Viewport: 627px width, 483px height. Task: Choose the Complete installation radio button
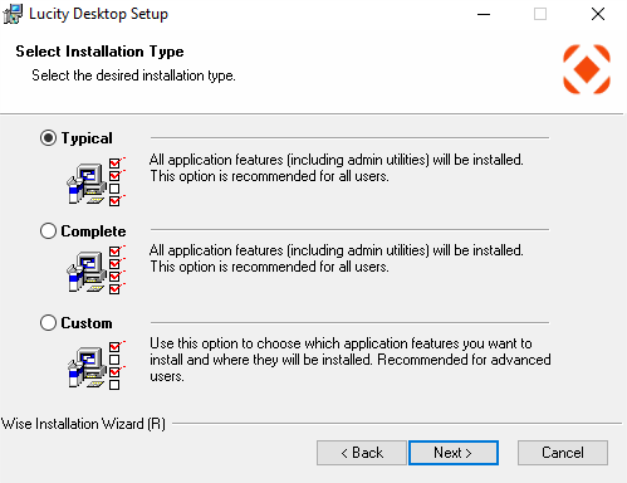[48, 231]
